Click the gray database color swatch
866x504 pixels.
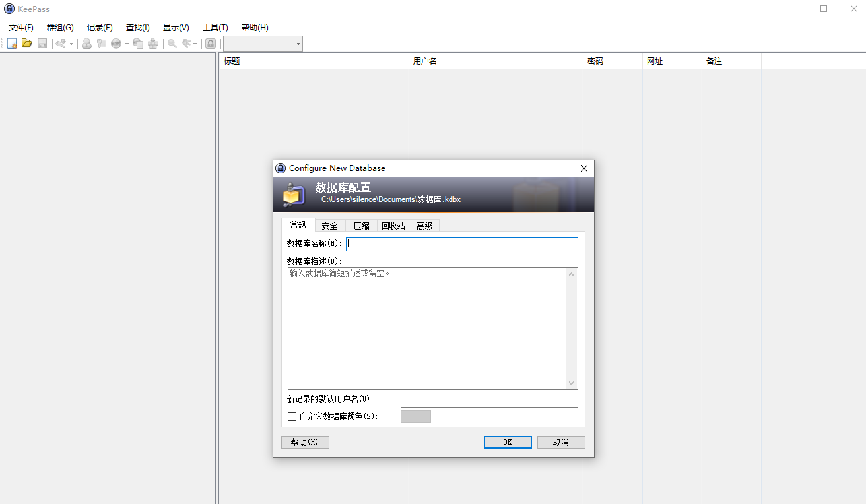click(416, 416)
